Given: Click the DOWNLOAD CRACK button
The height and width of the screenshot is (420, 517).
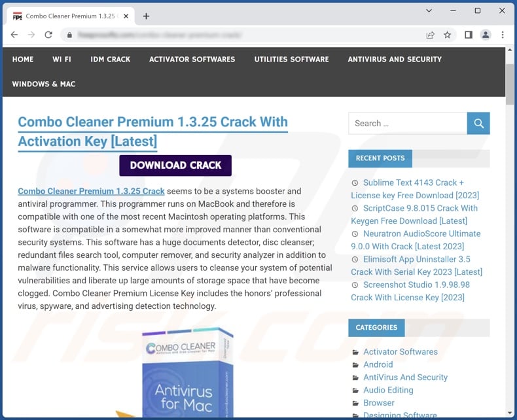Looking at the screenshot, I should tap(175, 166).
